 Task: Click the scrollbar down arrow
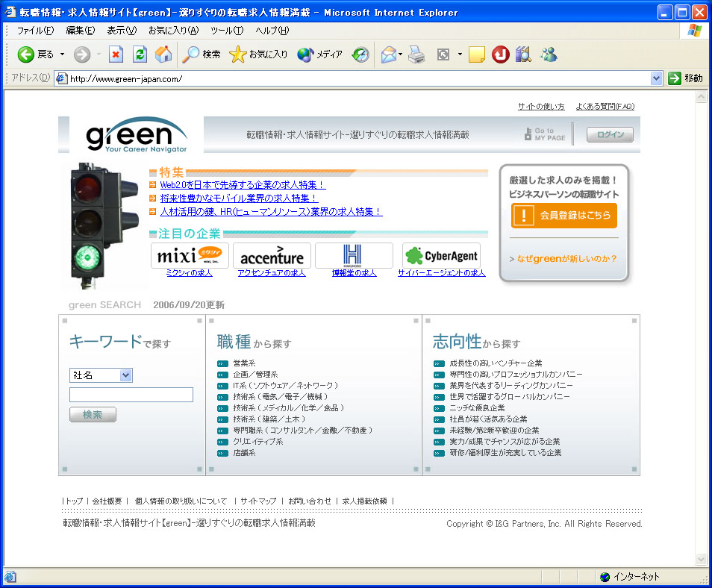[x=701, y=560]
